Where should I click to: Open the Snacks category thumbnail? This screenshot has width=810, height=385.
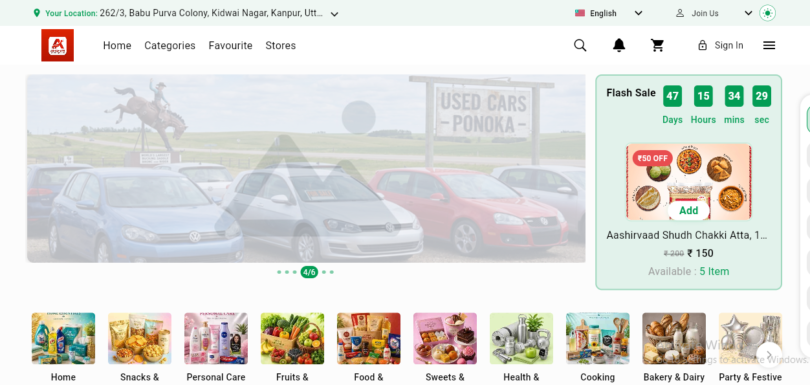[139, 338]
